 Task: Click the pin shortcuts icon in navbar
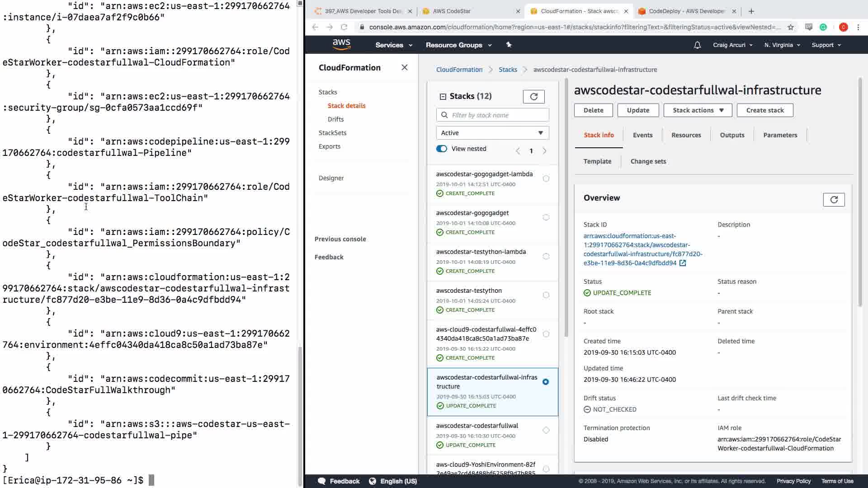click(509, 45)
